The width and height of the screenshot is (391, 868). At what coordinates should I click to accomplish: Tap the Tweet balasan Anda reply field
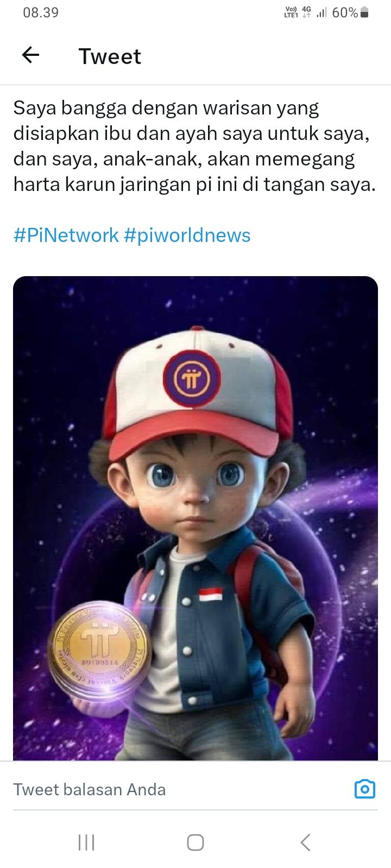pos(179,789)
